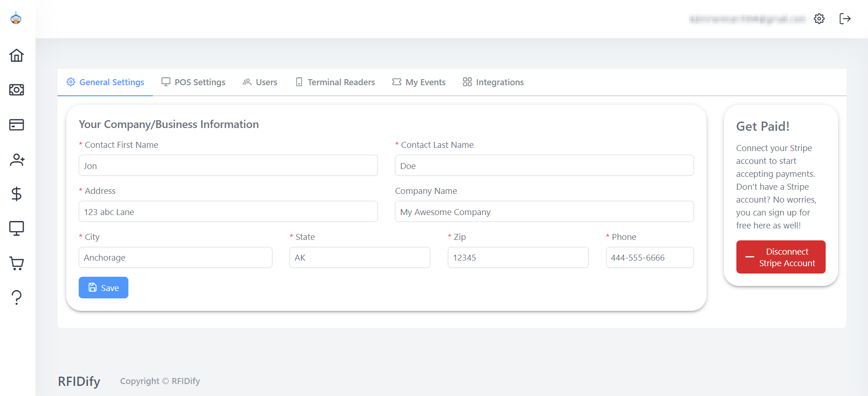Click the Save button
The width and height of the screenshot is (868, 396).
pyautogui.click(x=104, y=287)
